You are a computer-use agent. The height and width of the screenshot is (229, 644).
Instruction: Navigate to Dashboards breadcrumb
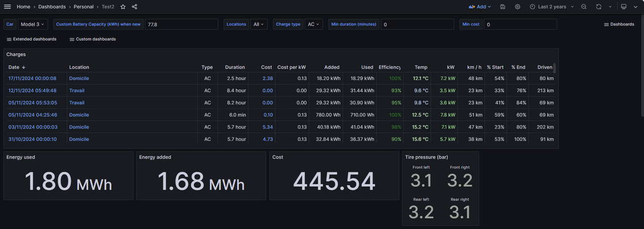[52, 7]
